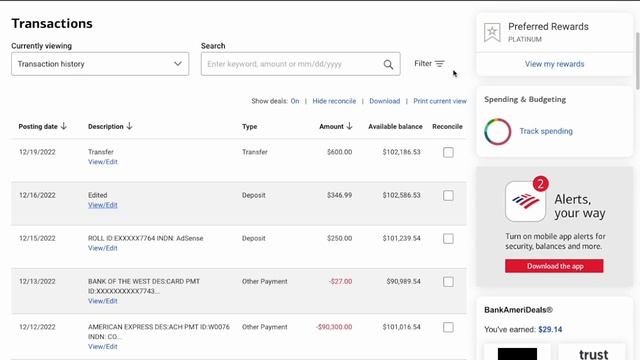Check reconcile box for AdSense deposit
The height and width of the screenshot is (360, 640).
[x=448, y=239]
